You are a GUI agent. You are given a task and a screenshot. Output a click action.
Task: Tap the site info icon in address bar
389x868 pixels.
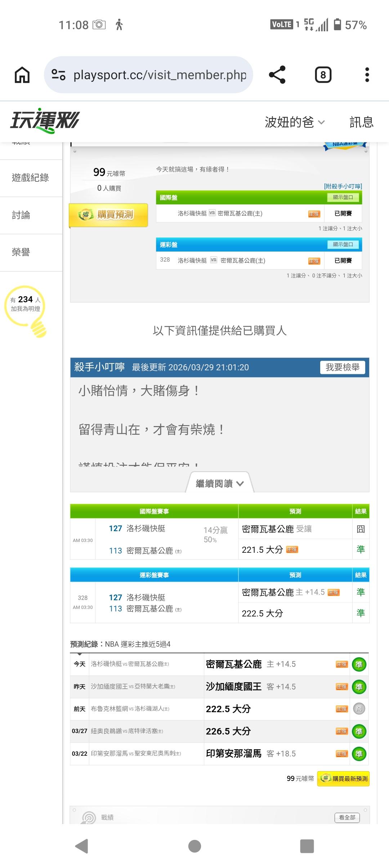pyautogui.click(x=58, y=75)
